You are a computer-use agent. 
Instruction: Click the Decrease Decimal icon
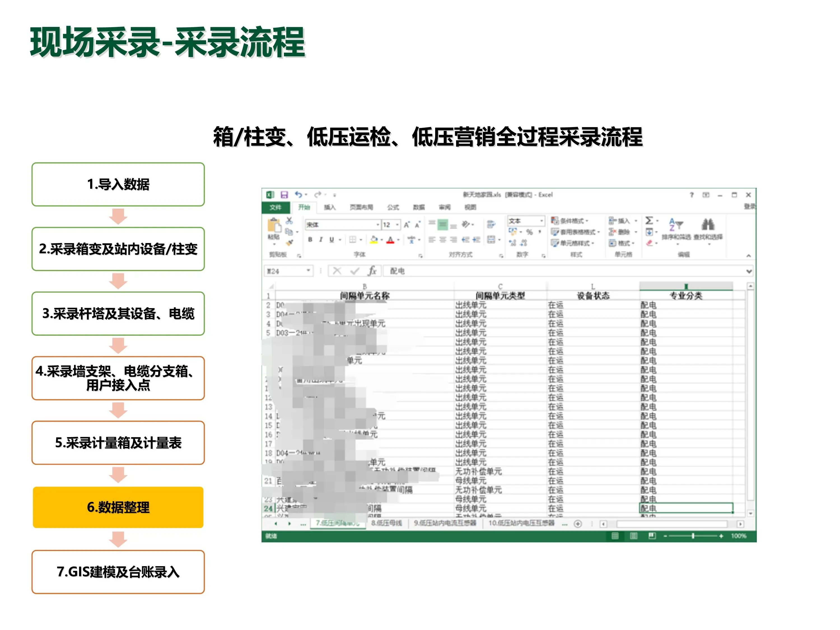pos(524,243)
